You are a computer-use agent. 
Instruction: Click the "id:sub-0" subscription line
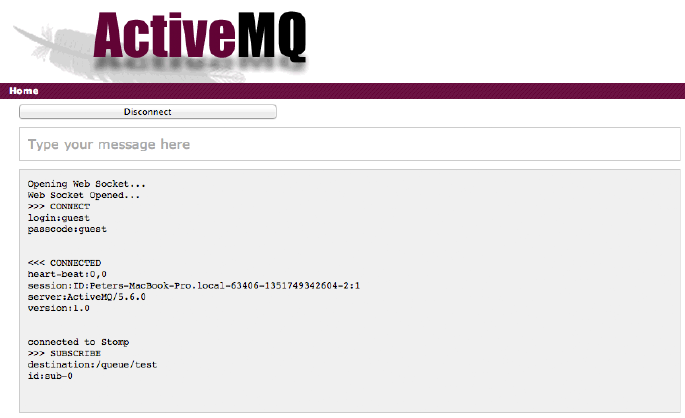(50, 376)
